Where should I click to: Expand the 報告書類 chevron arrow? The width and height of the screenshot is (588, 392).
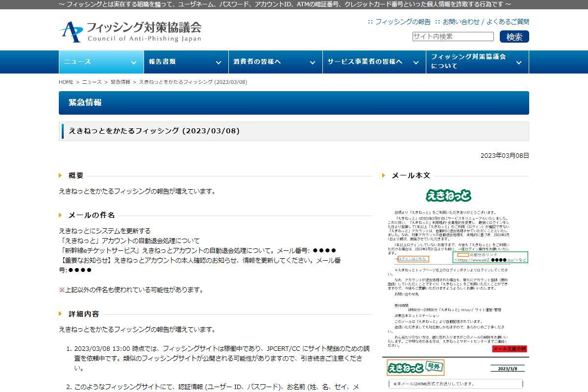click(x=219, y=63)
